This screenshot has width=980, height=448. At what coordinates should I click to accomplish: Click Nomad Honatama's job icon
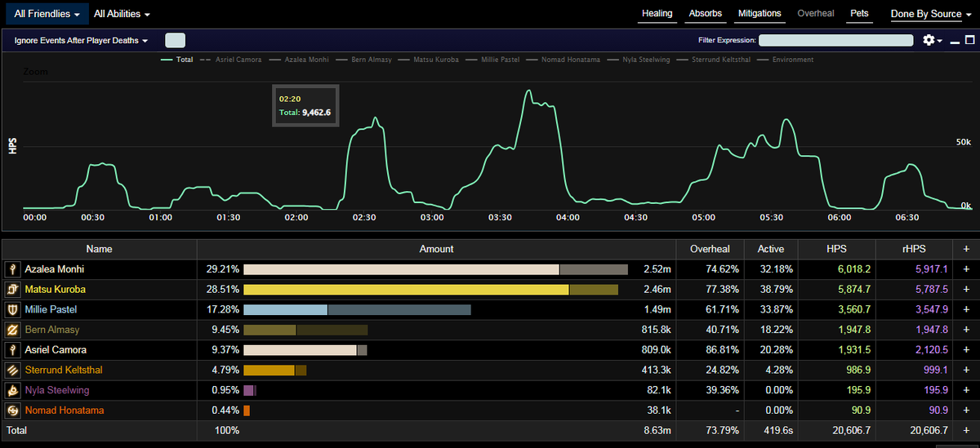(x=12, y=410)
